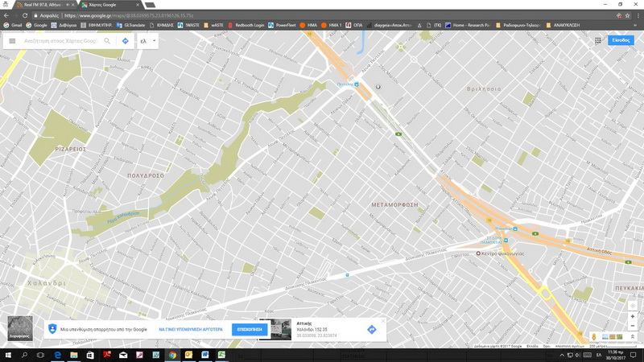Click the privacy shield icon
The width and height of the screenshot is (644, 362).
pos(52,329)
